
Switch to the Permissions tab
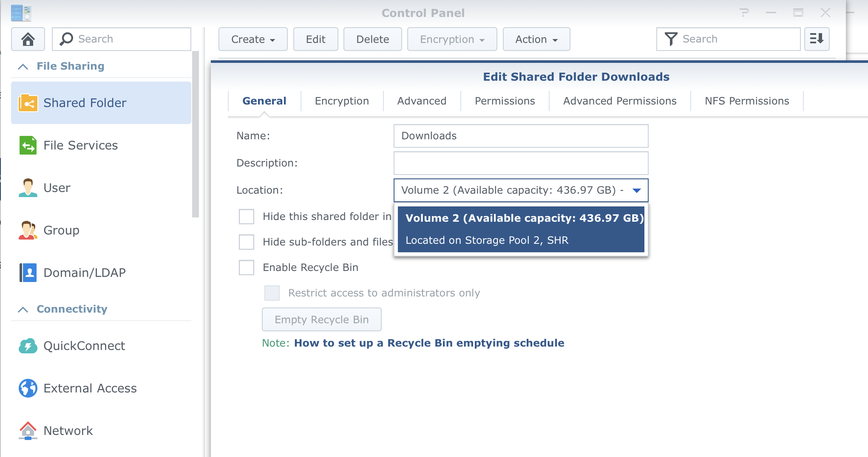click(505, 101)
